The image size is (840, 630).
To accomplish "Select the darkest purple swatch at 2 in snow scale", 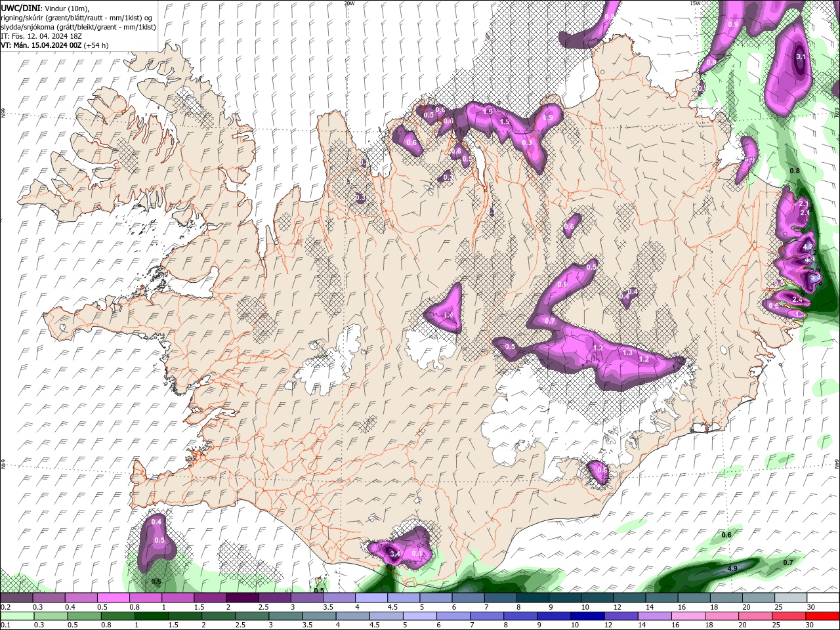I will click(x=241, y=598).
